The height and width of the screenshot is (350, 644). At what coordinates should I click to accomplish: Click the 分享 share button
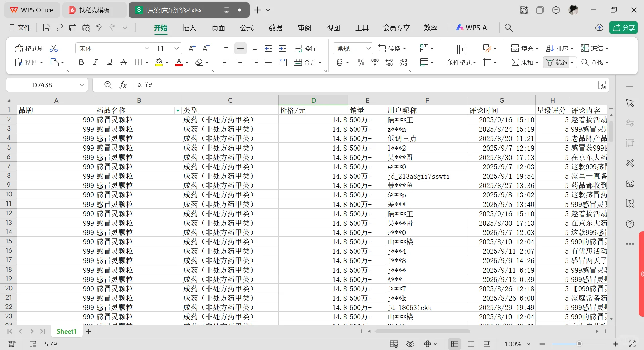[624, 27]
